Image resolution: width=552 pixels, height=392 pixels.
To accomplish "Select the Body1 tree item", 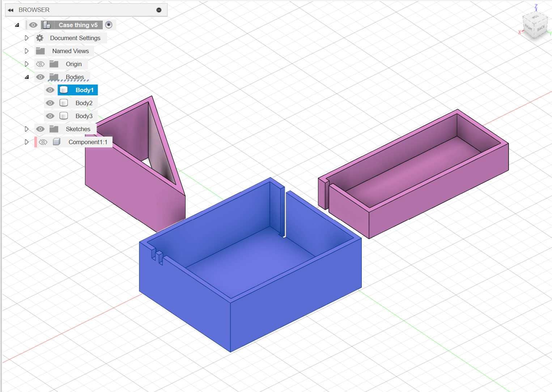I will [77, 90].
